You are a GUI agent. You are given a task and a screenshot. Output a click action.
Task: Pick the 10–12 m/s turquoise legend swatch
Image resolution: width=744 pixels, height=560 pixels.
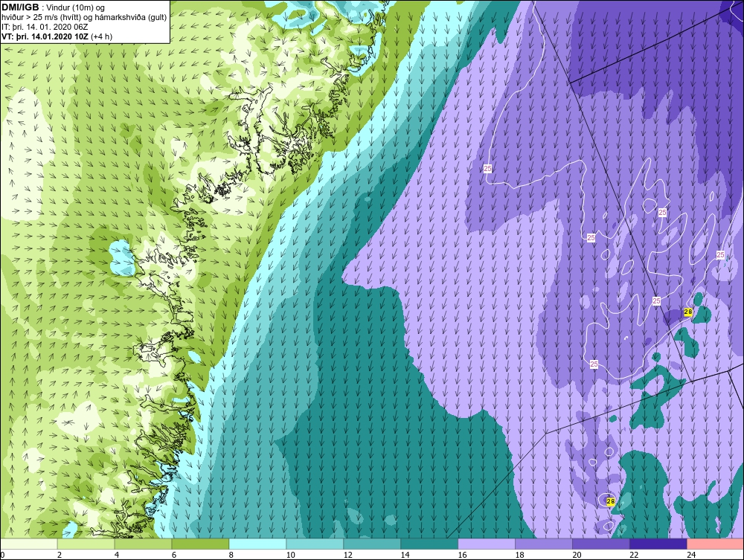pyautogui.click(x=315, y=544)
